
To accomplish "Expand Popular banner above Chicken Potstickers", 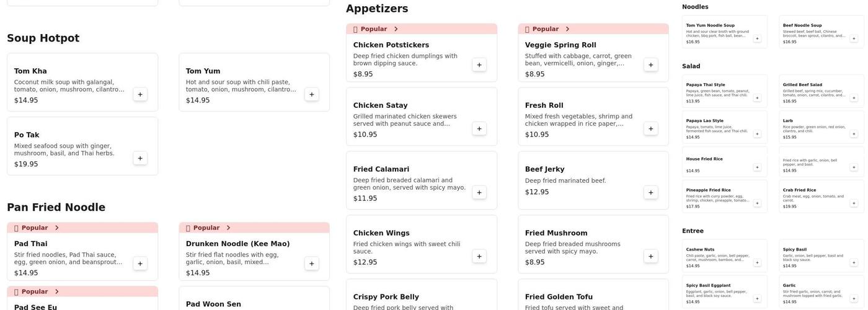I will (396, 29).
